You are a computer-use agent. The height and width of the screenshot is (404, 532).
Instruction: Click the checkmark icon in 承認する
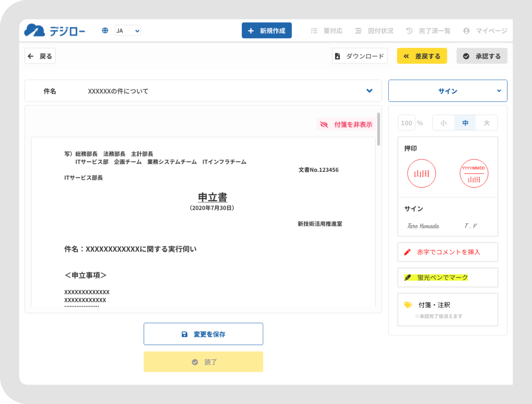(x=466, y=56)
